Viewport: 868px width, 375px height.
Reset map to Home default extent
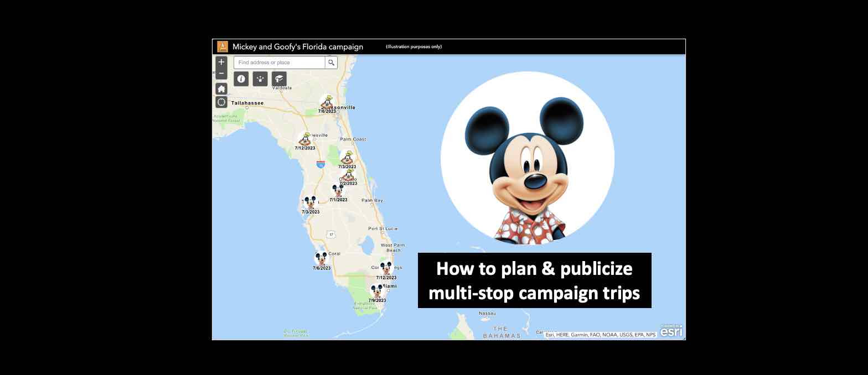221,88
